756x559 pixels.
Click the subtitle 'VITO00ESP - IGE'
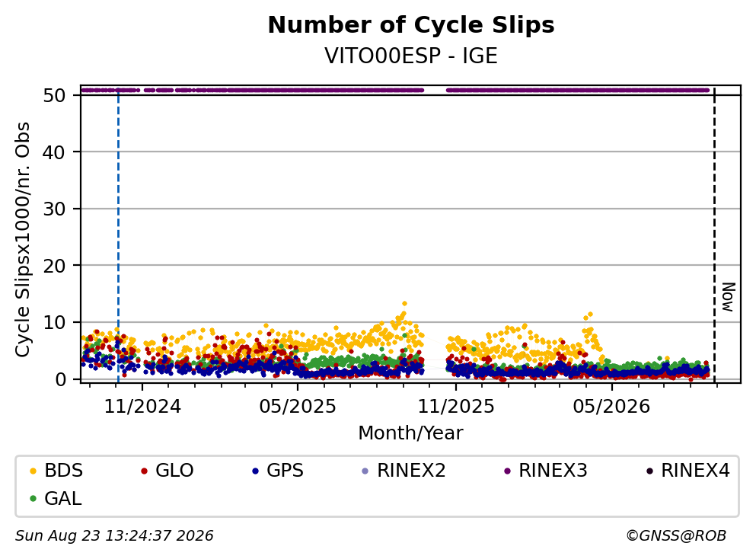tap(411, 56)
